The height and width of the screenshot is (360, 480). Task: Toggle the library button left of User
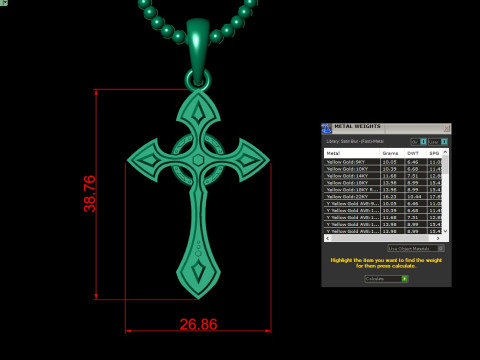418,142
